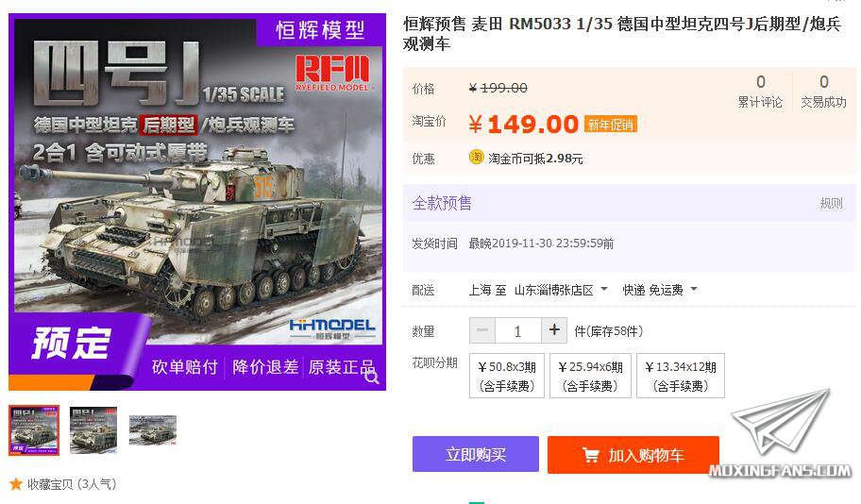Click the shopping cart icon in 加入购物车

591,455
